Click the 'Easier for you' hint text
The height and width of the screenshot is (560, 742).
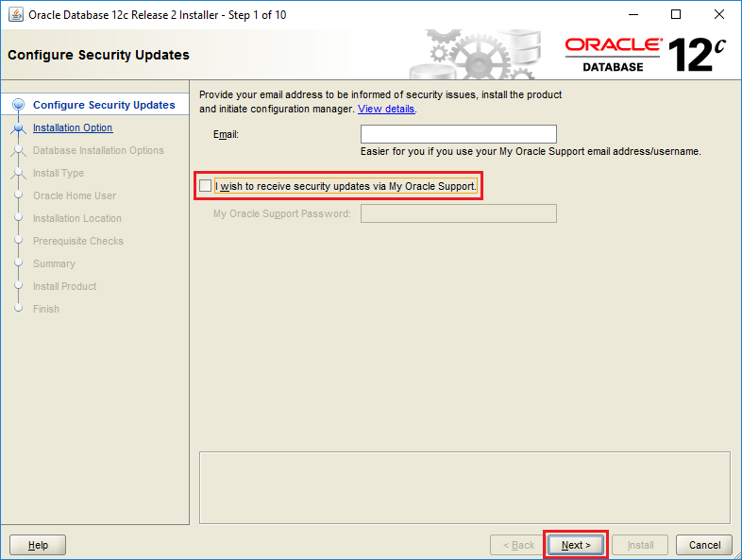[531, 151]
